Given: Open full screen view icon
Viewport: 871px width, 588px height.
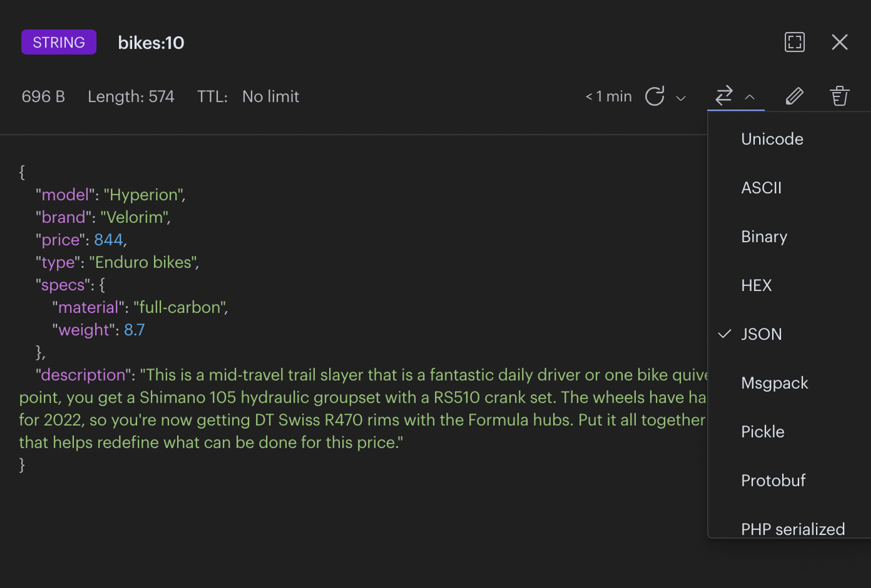Looking at the screenshot, I should point(794,42).
